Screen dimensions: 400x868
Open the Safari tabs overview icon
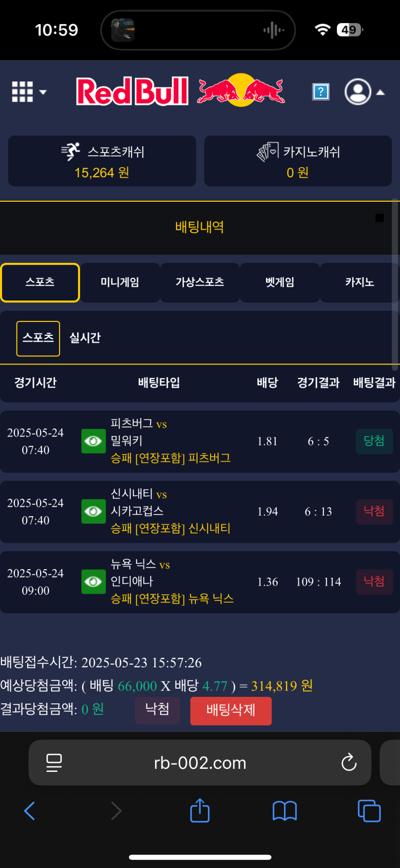pos(369,810)
